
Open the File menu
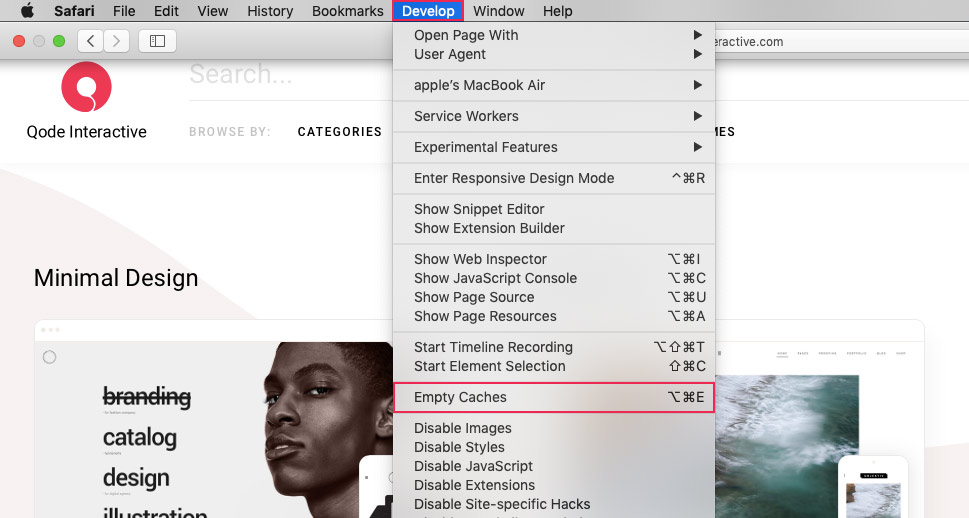click(124, 11)
